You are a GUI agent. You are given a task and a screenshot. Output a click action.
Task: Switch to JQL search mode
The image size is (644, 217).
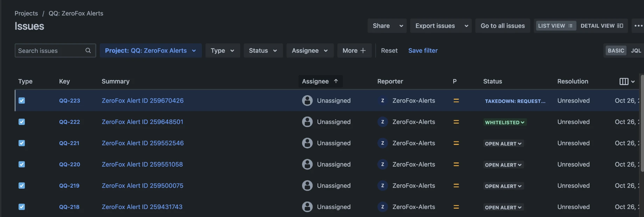click(636, 51)
